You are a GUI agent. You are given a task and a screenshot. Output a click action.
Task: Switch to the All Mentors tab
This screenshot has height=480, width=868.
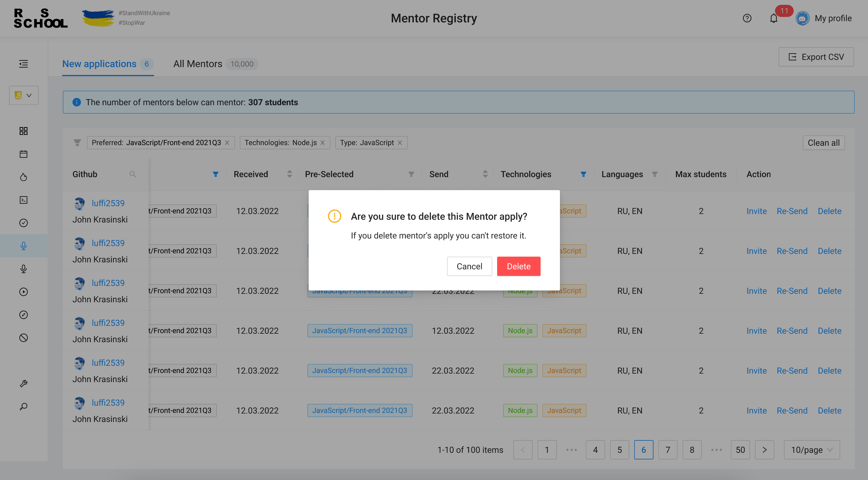[x=216, y=64]
